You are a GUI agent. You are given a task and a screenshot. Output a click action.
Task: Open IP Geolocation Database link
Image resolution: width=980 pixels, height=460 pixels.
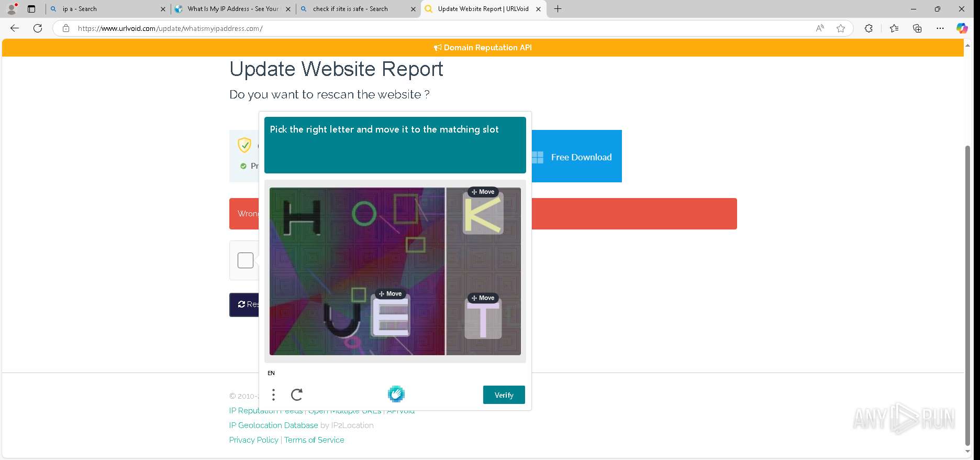coord(274,425)
